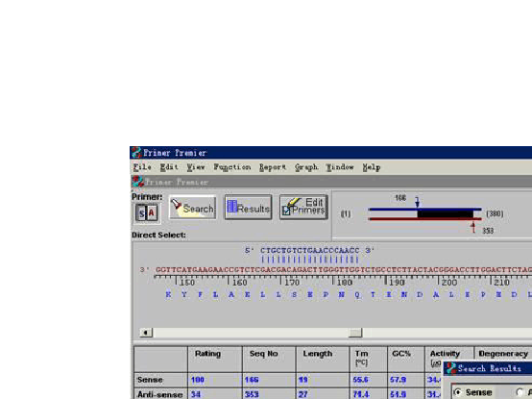
Task: Click the Anti-sense row Rating value 34
Action: [196, 394]
